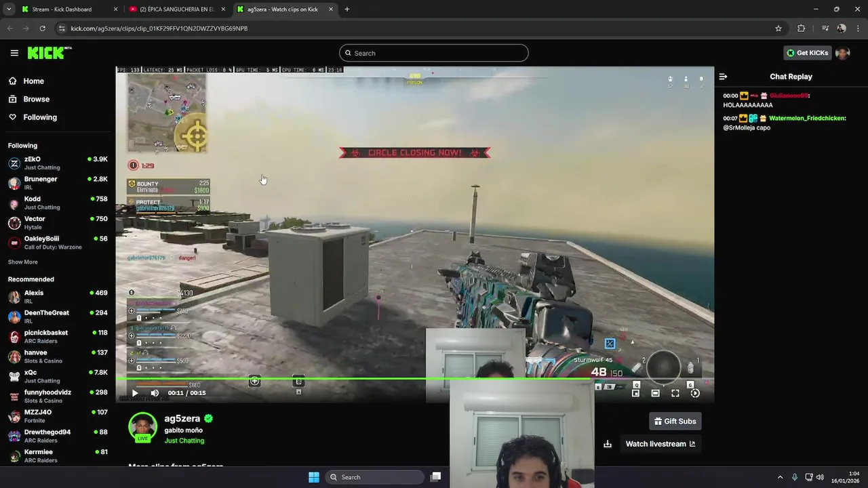Image resolution: width=868 pixels, height=488 pixels.
Task: Click the address bar URL
Action: click(159, 28)
